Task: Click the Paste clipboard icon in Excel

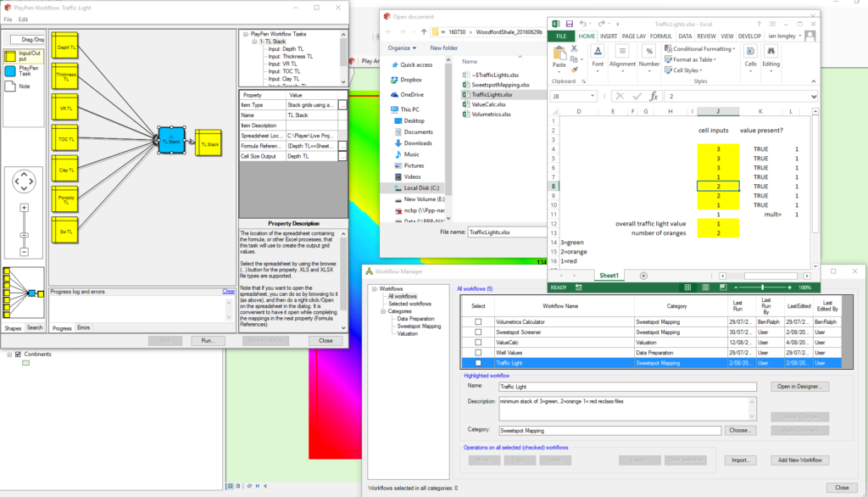Action: coord(559,56)
